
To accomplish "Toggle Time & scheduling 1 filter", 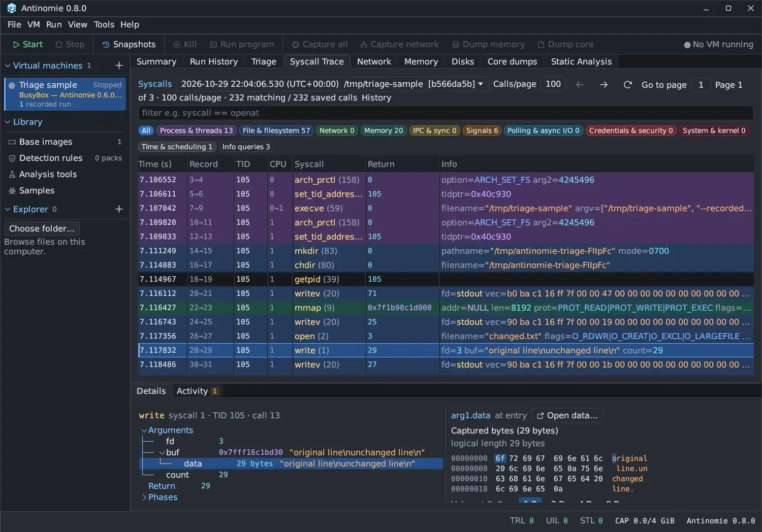I will click(x=177, y=147).
